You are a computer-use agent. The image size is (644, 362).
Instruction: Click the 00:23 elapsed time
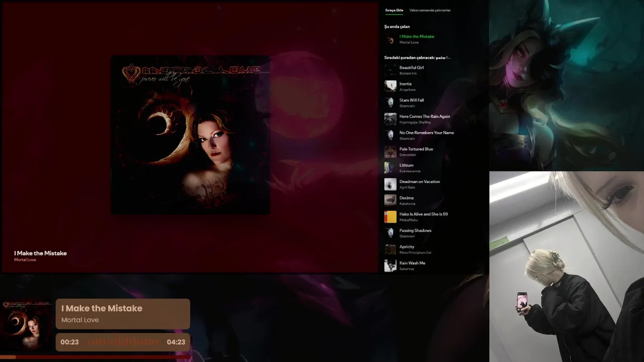(69, 342)
